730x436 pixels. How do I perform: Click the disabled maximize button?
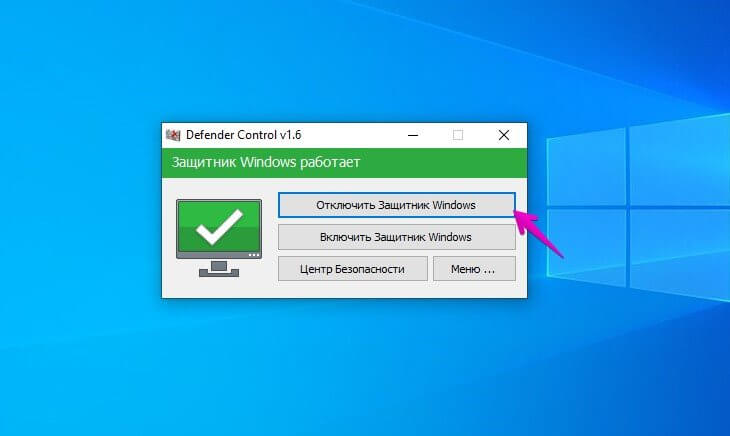tap(458, 135)
